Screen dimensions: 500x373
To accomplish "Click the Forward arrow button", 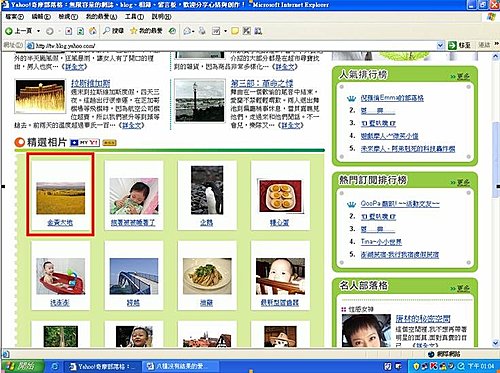I will pos(50,31).
